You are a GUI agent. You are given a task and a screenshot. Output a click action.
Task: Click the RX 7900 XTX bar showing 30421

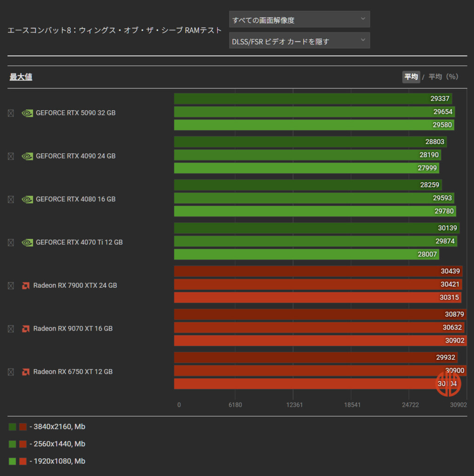[x=318, y=284]
